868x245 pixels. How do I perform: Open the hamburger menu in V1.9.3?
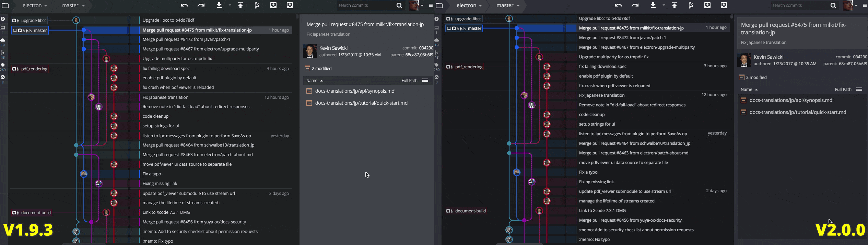tap(431, 5)
